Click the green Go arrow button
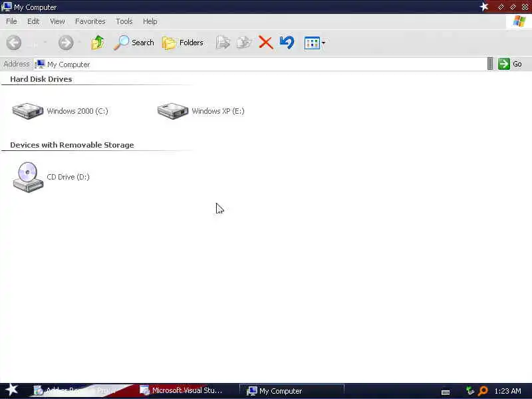 coord(504,64)
